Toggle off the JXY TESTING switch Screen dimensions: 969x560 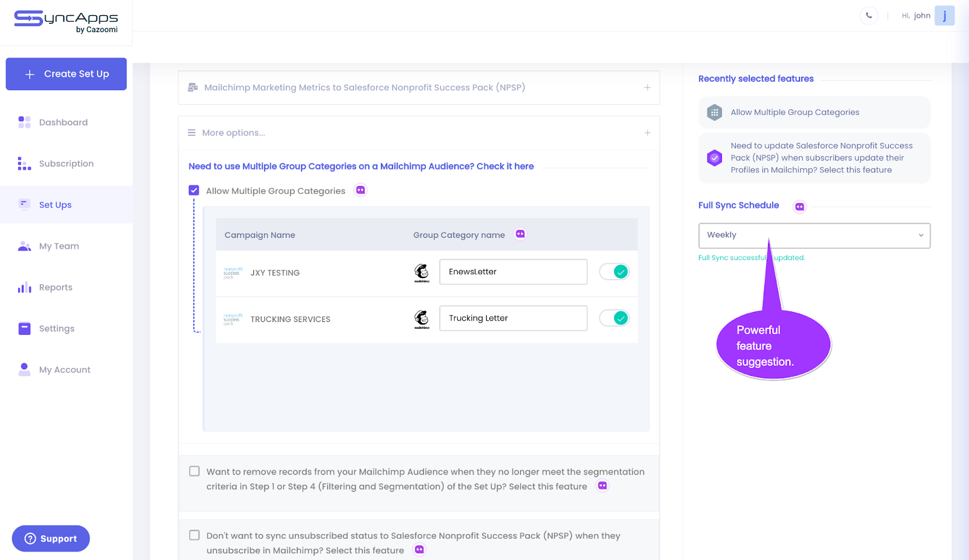[x=614, y=272]
